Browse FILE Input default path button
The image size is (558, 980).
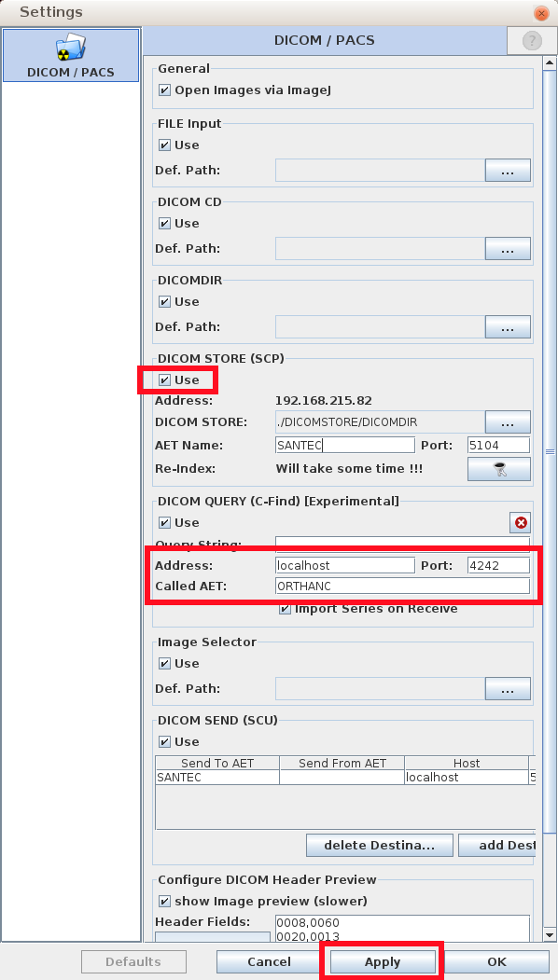click(508, 170)
